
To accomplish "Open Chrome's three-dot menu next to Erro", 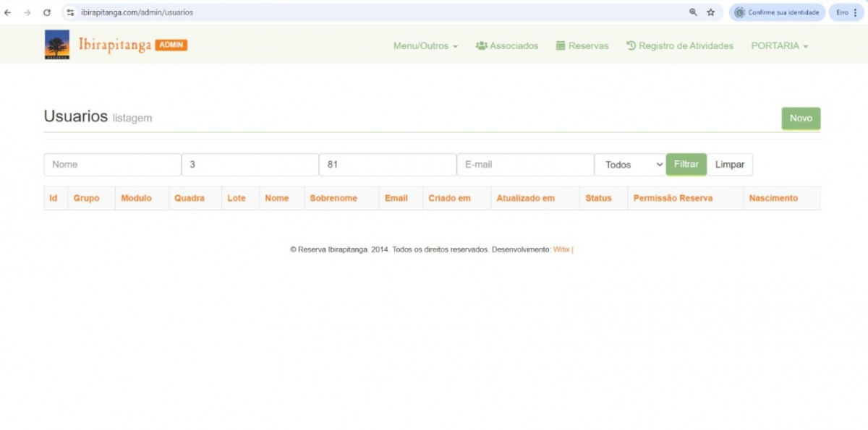I will pyautogui.click(x=856, y=12).
